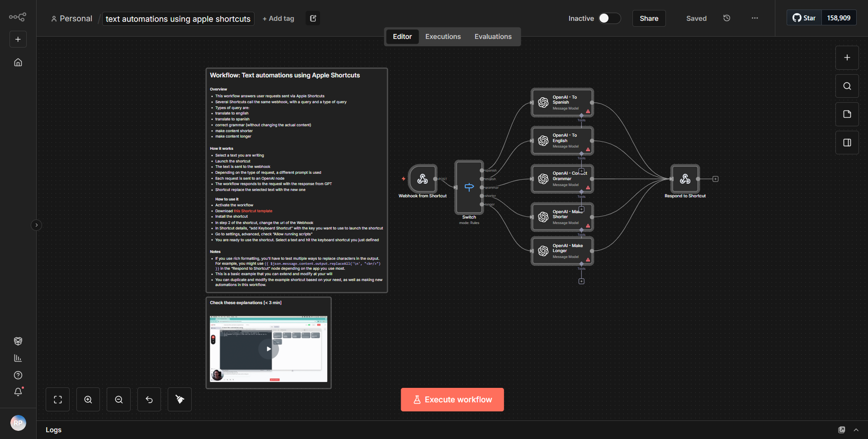Open the three-dots more options menu
Viewport: 868px width, 439px height.
755,18
